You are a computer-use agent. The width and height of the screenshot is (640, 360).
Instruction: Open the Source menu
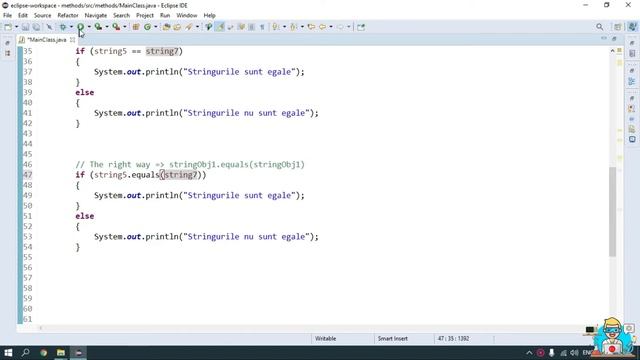coord(42,16)
